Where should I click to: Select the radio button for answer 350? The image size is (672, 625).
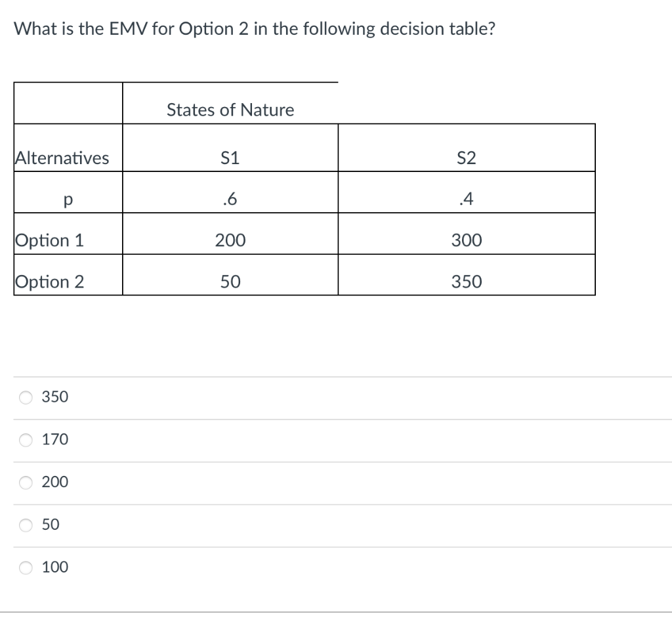point(25,397)
